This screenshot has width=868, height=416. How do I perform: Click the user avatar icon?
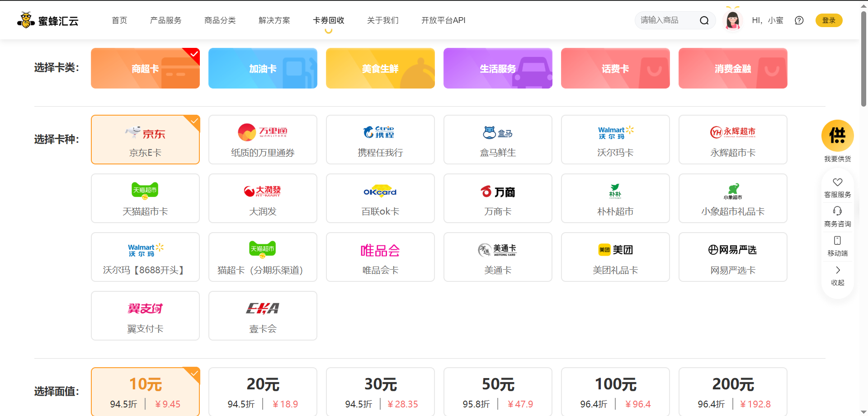pyautogui.click(x=732, y=20)
